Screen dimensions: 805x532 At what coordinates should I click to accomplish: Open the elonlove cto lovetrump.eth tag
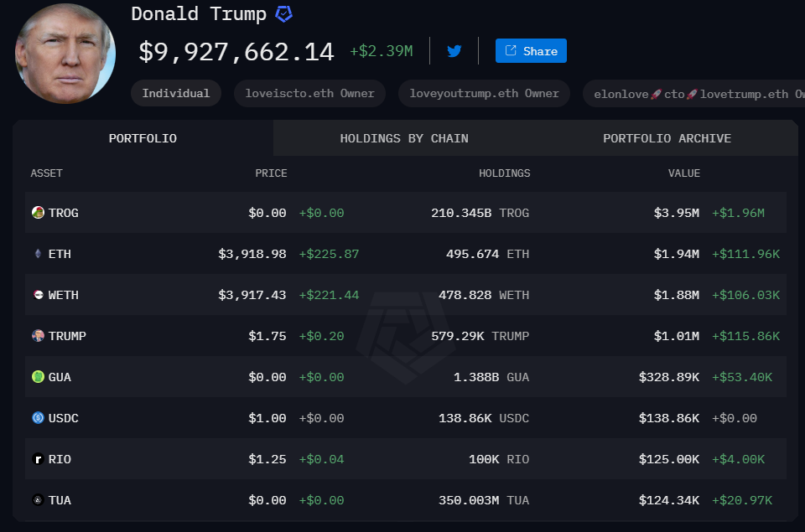point(693,94)
